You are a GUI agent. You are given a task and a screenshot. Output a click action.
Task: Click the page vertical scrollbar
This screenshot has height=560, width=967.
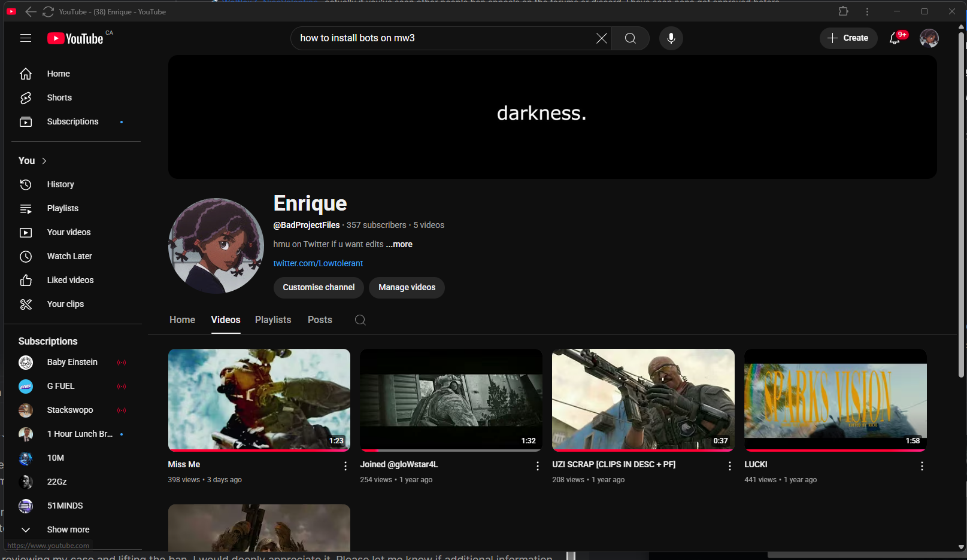(962, 203)
